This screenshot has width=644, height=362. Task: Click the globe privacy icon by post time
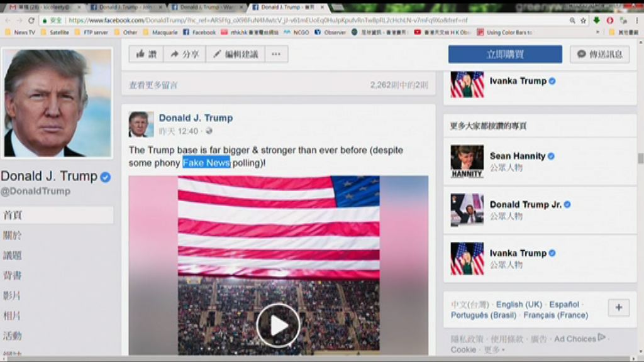(209, 131)
